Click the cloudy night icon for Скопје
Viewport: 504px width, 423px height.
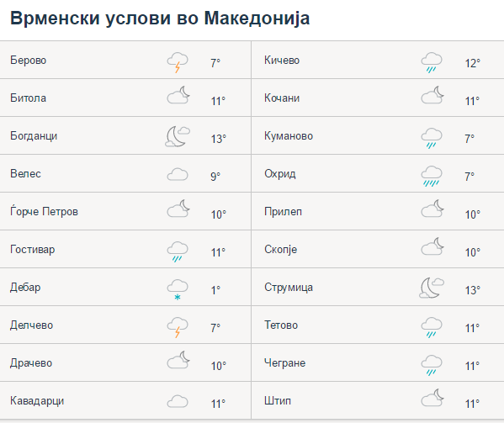coord(432,246)
